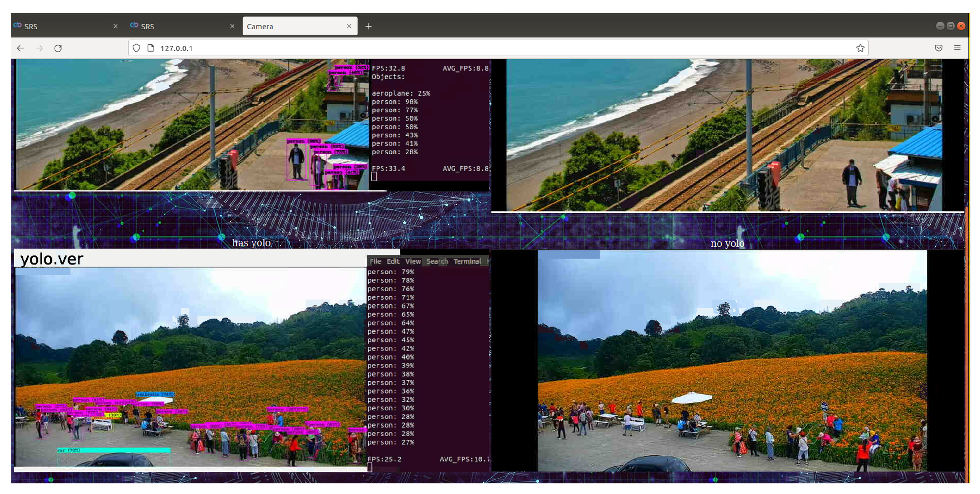Select the Camera tab
The width and height of the screenshot is (980, 494).
click(x=293, y=26)
